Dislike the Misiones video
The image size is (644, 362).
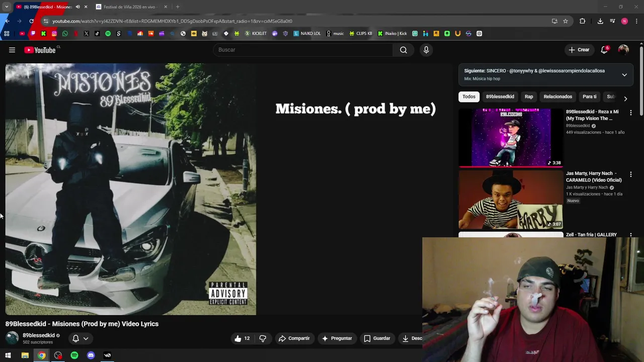[263, 338]
